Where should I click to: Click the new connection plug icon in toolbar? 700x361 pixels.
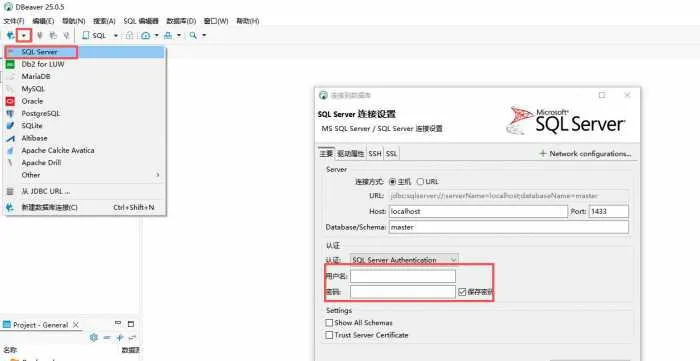(10, 35)
